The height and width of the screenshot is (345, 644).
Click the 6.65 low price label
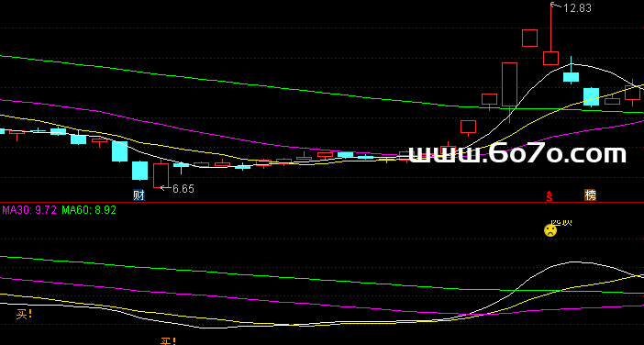[183, 189]
